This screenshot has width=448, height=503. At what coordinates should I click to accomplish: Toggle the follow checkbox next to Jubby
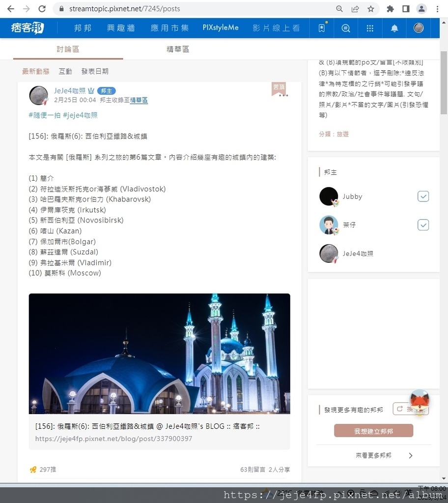click(423, 196)
